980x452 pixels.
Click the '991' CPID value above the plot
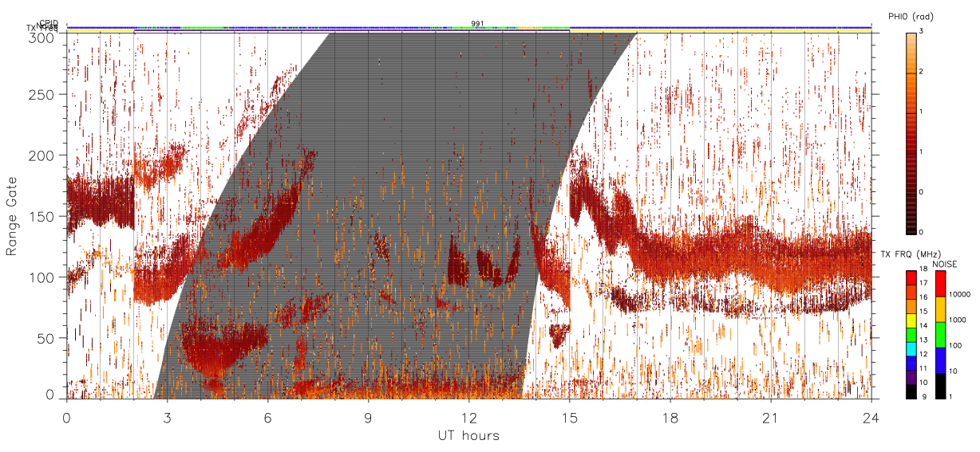point(477,24)
